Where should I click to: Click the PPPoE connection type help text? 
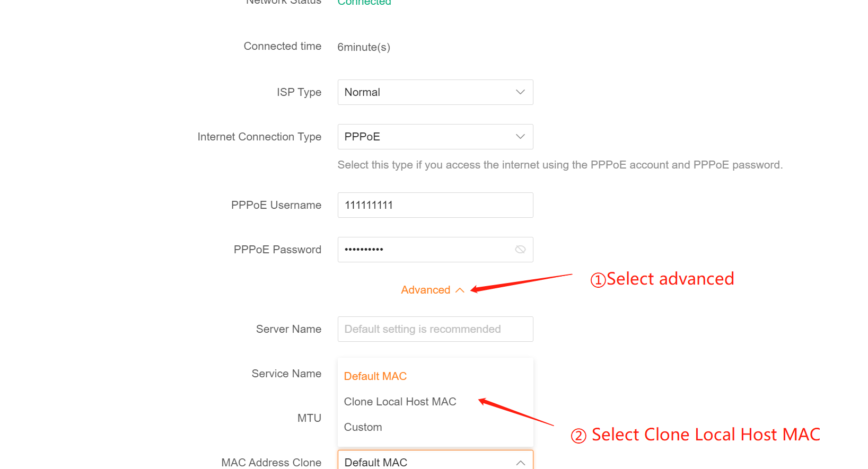(x=560, y=165)
